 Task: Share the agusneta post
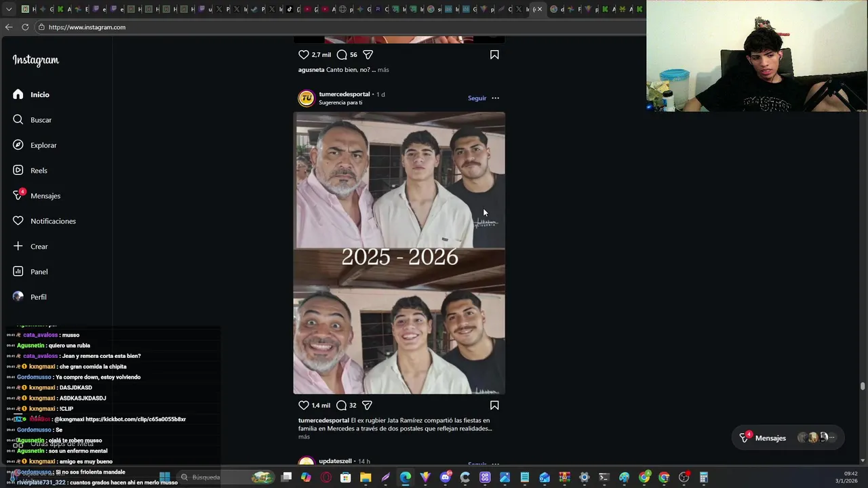point(368,55)
